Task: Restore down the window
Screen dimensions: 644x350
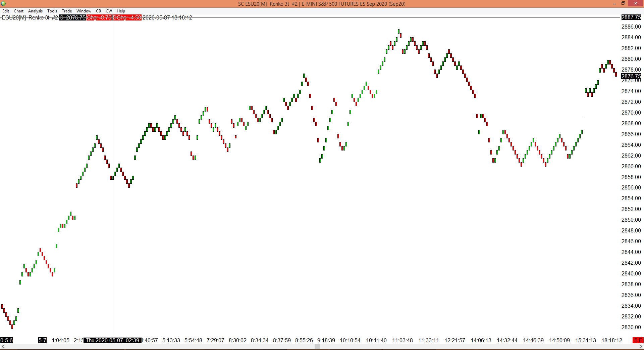Action: click(x=623, y=3)
